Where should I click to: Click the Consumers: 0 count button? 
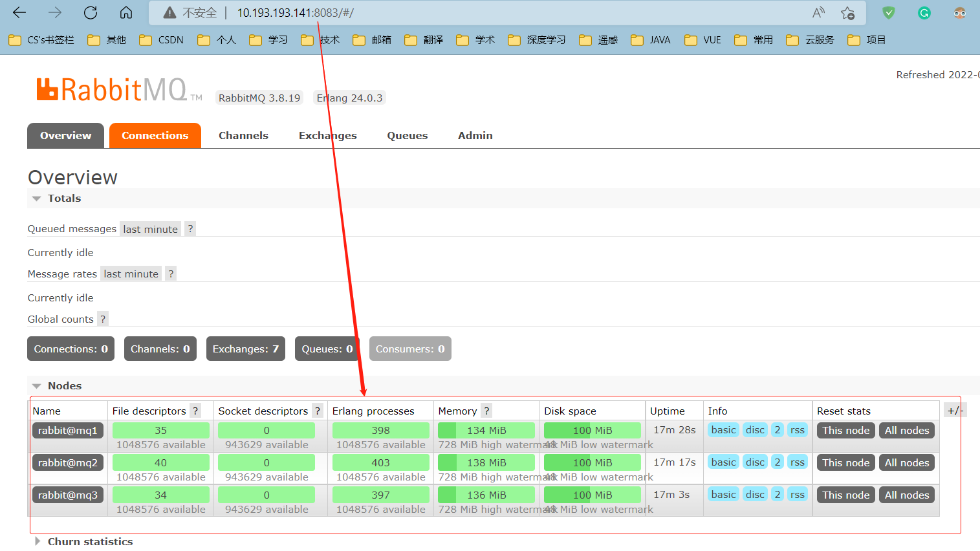(410, 349)
